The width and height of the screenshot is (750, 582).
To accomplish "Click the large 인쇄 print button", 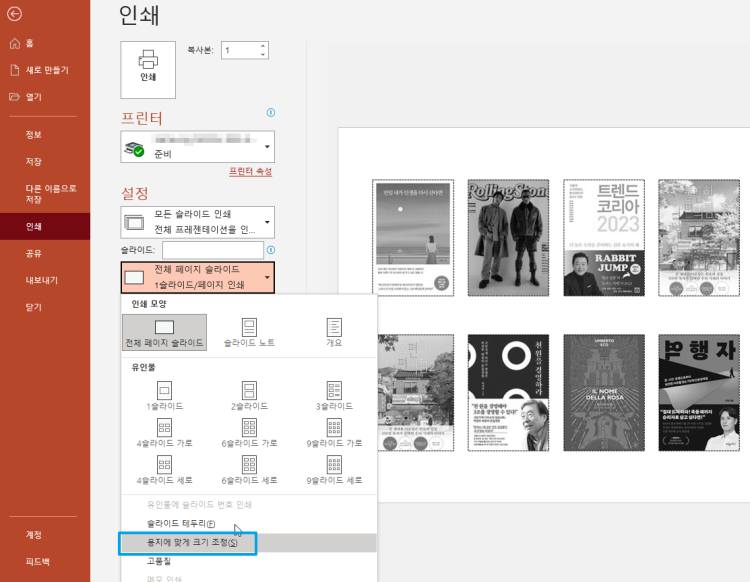I will pos(148,70).
